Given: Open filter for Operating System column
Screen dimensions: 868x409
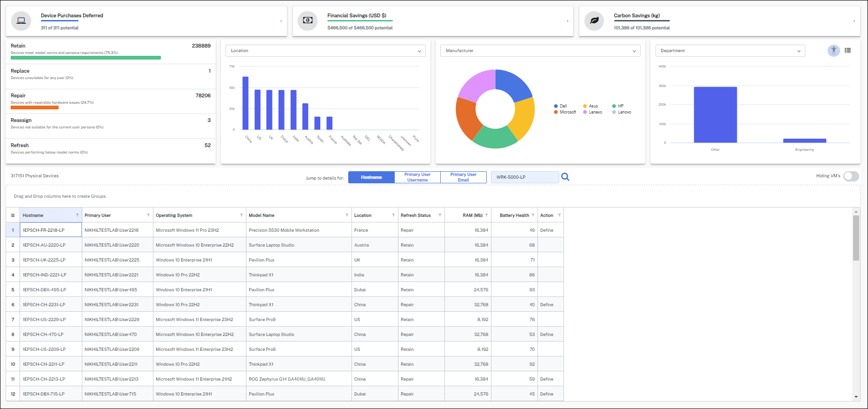Looking at the screenshot, I should coord(241,215).
